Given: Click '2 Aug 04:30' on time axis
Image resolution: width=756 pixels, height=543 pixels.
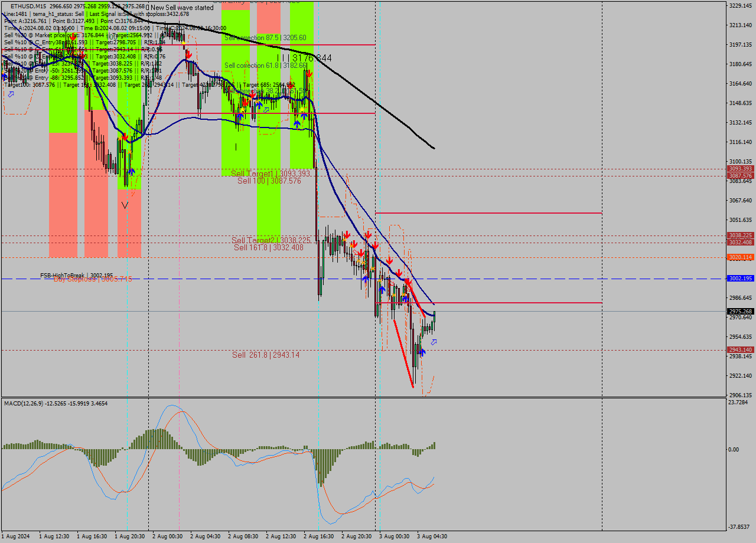Looking at the screenshot, I should click(206, 537).
